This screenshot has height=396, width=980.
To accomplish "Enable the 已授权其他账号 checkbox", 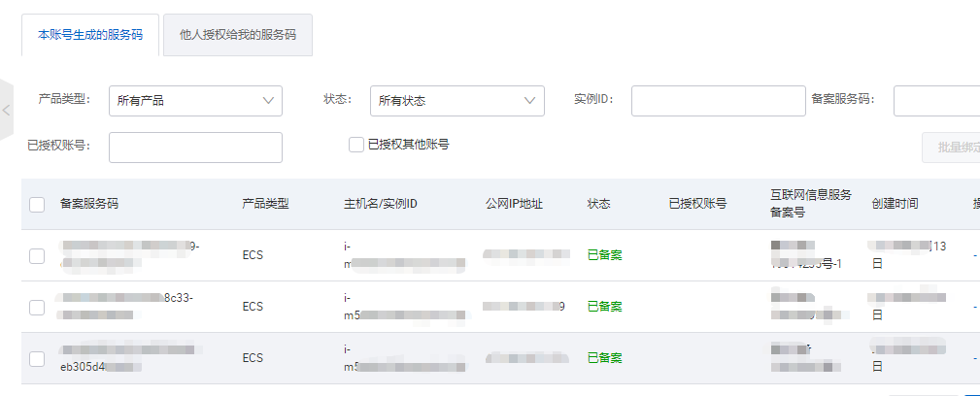I will (x=356, y=145).
